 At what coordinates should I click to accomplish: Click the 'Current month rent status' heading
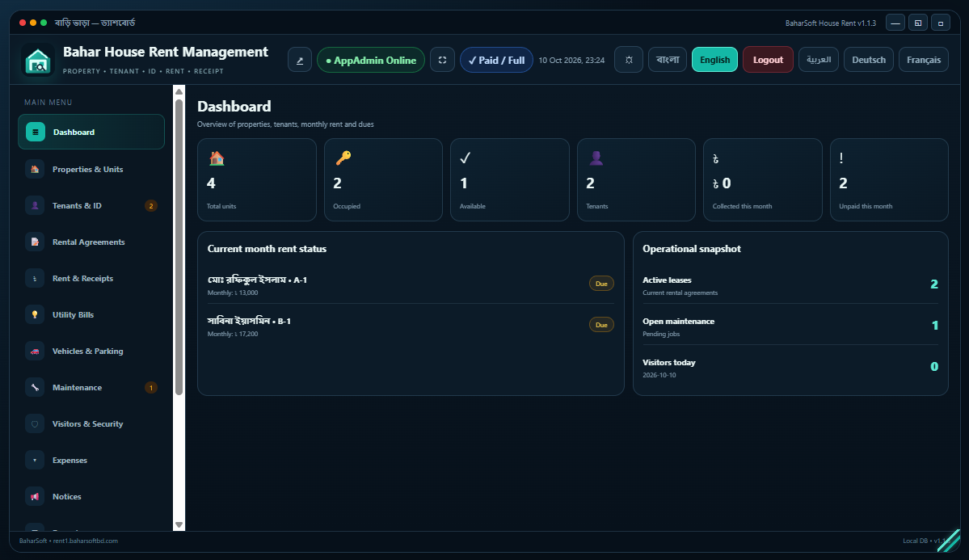[267, 248]
